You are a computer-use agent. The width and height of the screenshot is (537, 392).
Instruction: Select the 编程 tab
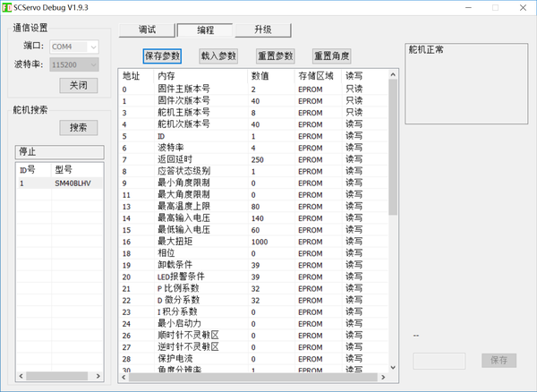click(205, 30)
